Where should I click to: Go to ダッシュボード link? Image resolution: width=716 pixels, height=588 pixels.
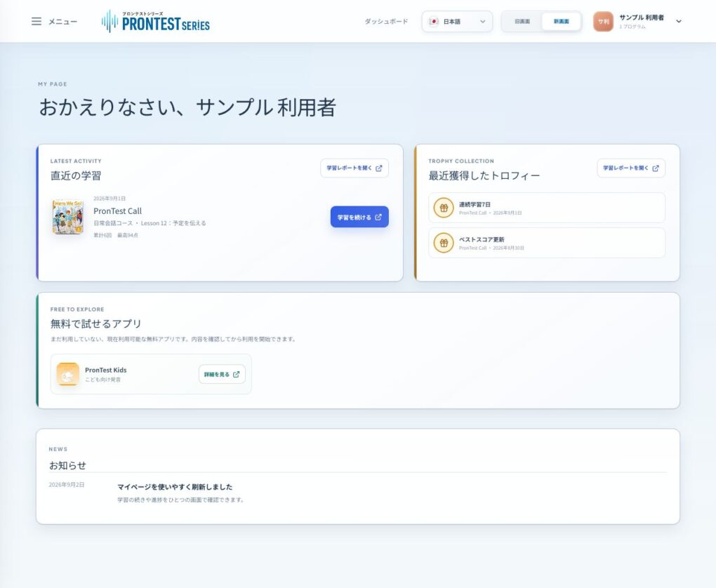(x=386, y=22)
